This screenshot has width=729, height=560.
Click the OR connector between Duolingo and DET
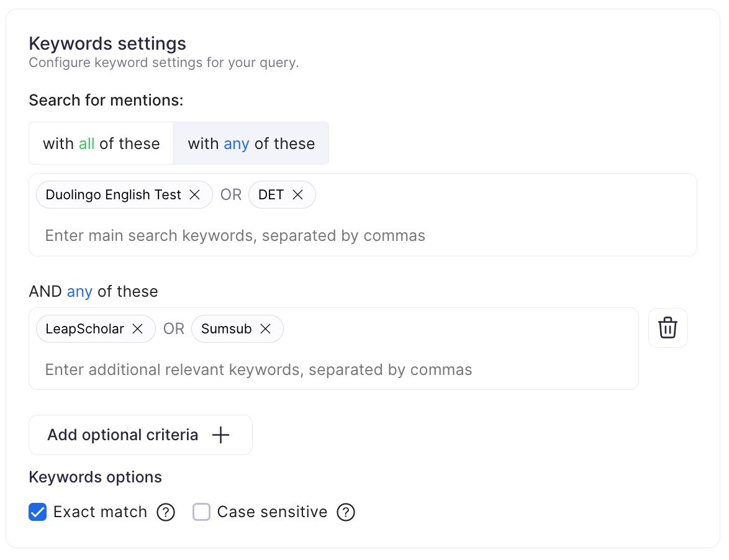pos(230,194)
